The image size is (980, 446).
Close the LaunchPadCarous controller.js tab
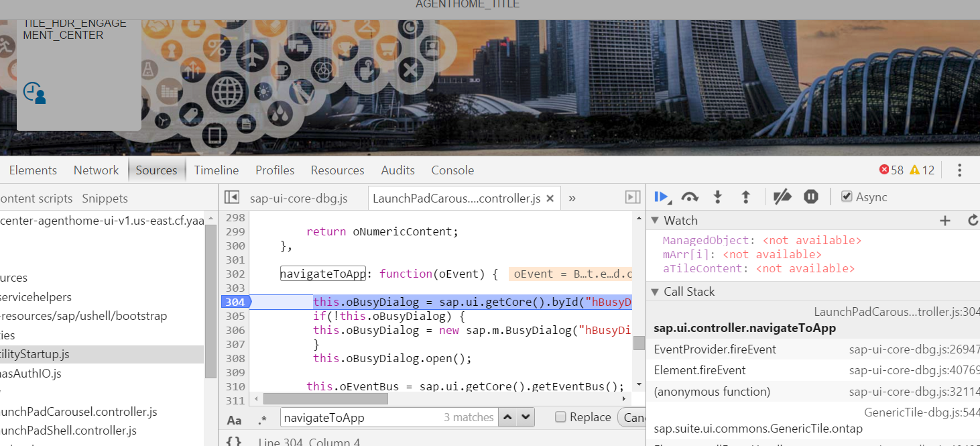point(550,199)
